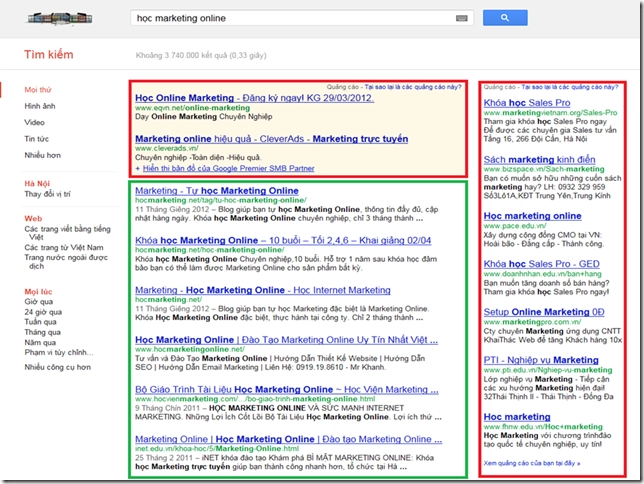Click the Tìm kiếm heading
Screen dimensions: 644x484
[x=48, y=55]
